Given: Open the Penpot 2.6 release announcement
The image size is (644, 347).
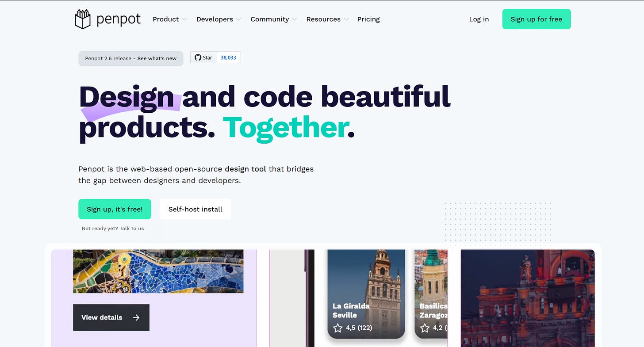Looking at the screenshot, I should [x=131, y=58].
